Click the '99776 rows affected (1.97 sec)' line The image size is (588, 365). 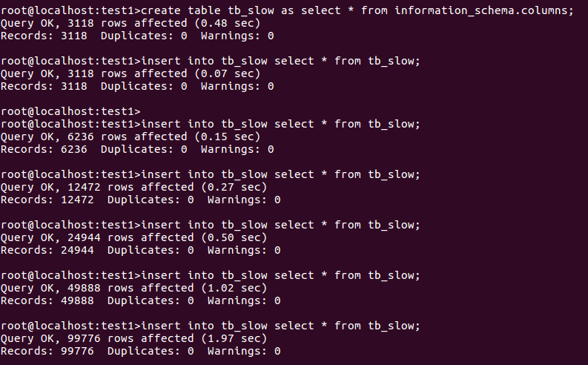134,338
